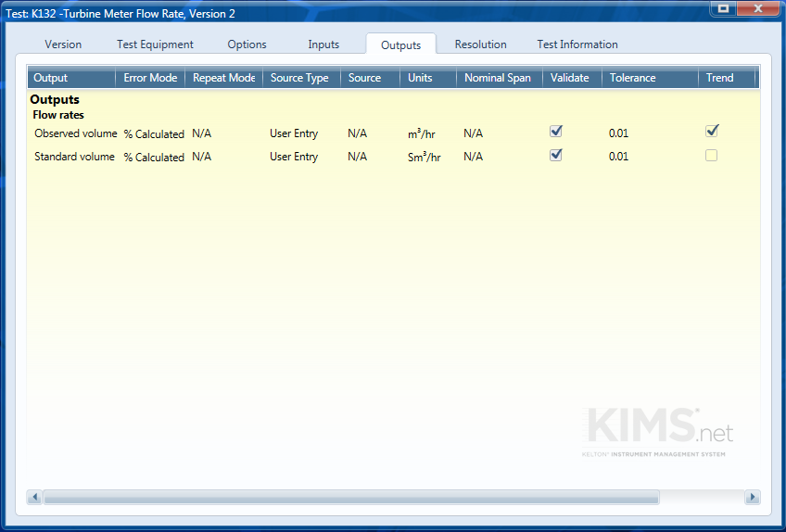
Task: Select the Standard volume output name
Action: tap(74, 157)
